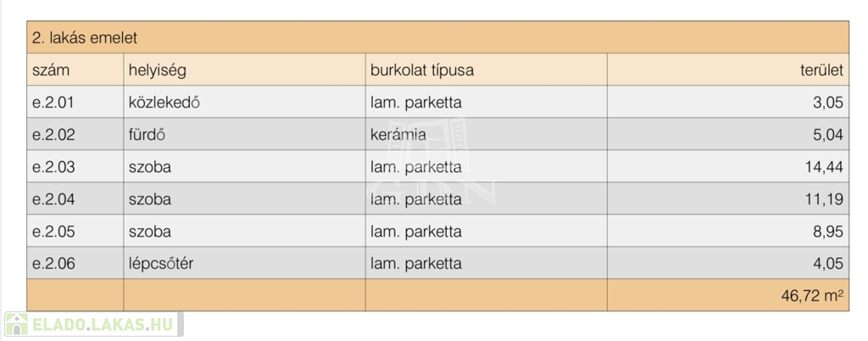The image size is (868, 341).
Task: Click the 11,19 area value
Action: 824,199
